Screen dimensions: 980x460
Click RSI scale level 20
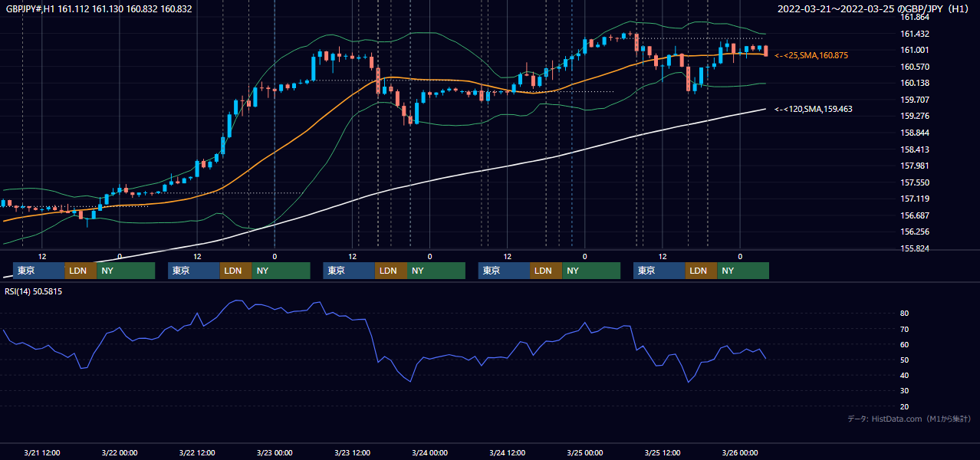(x=905, y=406)
